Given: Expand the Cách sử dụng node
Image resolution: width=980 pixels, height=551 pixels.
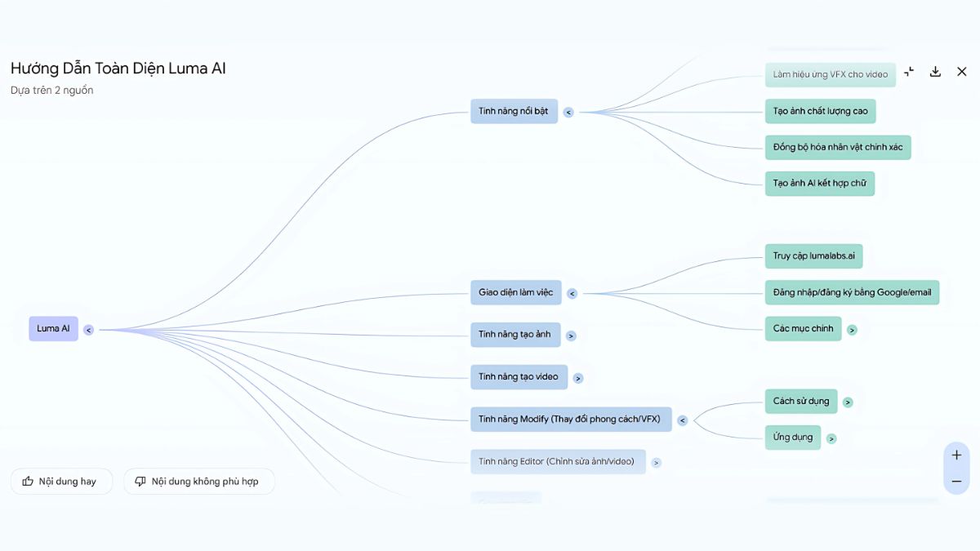Looking at the screenshot, I should [848, 402].
